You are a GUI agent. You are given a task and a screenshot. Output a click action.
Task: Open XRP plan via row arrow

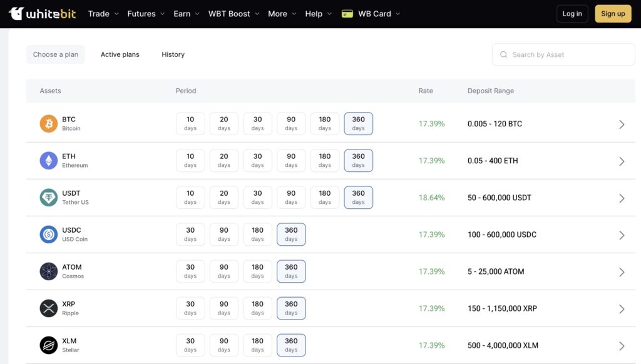pyautogui.click(x=622, y=309)
